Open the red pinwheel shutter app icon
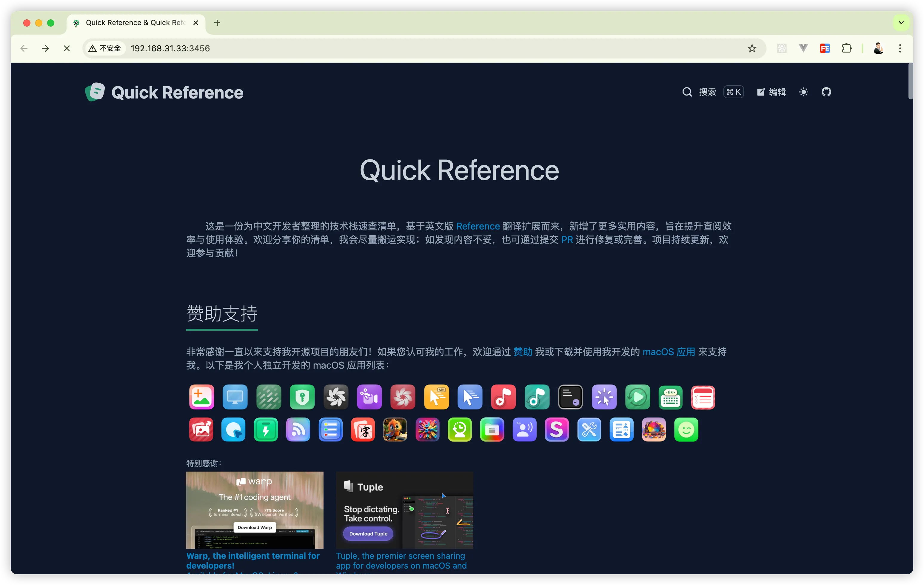The image size is (924, 585). point(403,397)
